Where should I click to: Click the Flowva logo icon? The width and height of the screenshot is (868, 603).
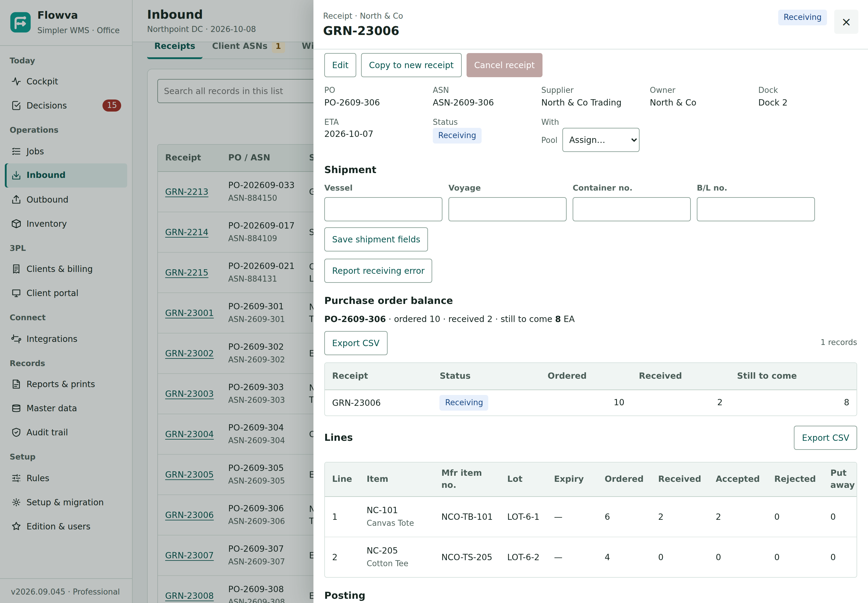(x=20, y=22)
